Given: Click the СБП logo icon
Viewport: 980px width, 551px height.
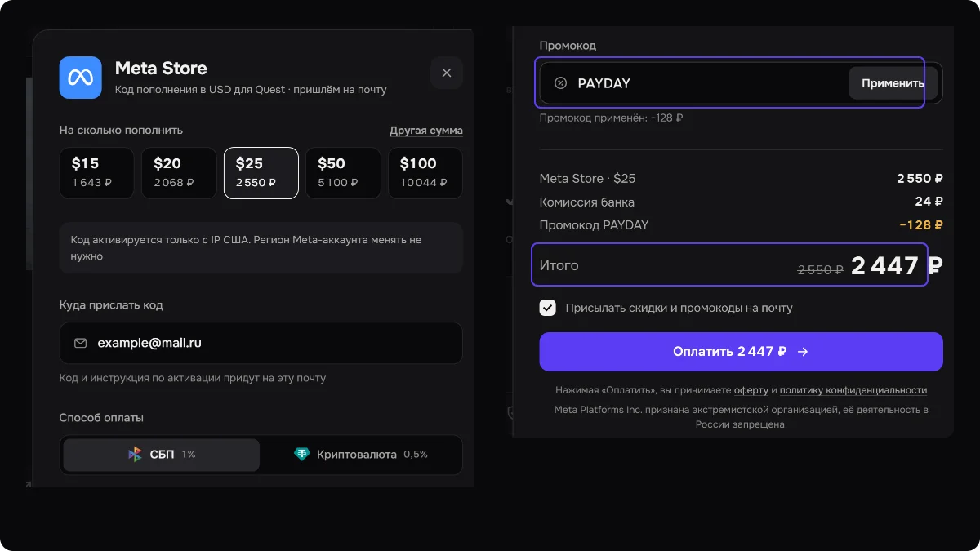Looking at the screenshot, I should tap(136, 455).
